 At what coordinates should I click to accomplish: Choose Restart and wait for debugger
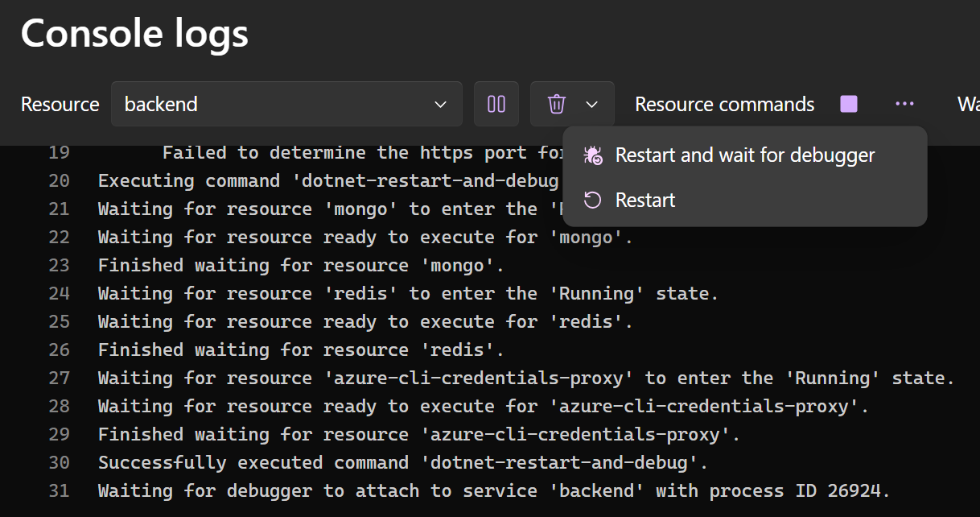pos(745,155)
